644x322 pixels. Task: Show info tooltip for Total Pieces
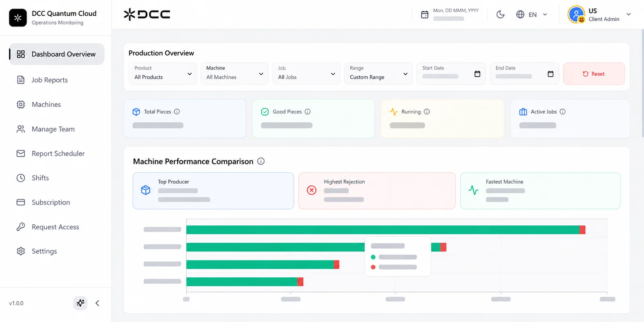point(177,111)
